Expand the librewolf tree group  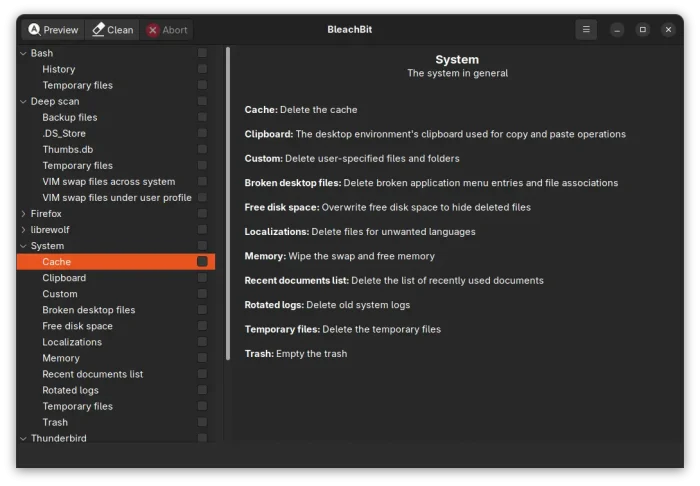point(23,230)
